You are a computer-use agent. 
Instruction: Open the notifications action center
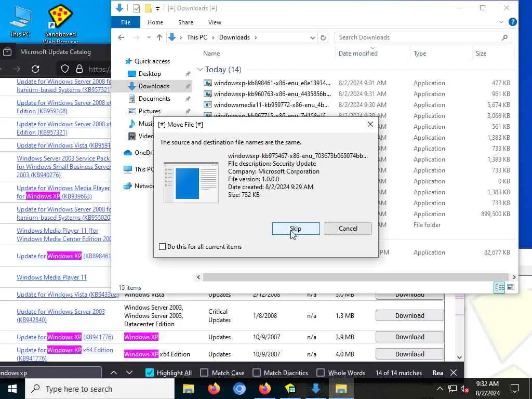point(515,389)
